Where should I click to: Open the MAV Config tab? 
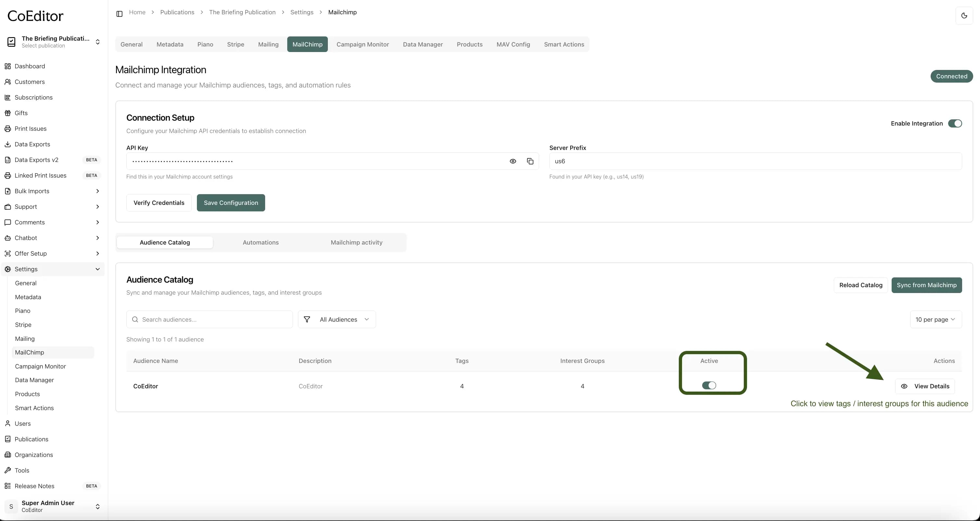513,44
